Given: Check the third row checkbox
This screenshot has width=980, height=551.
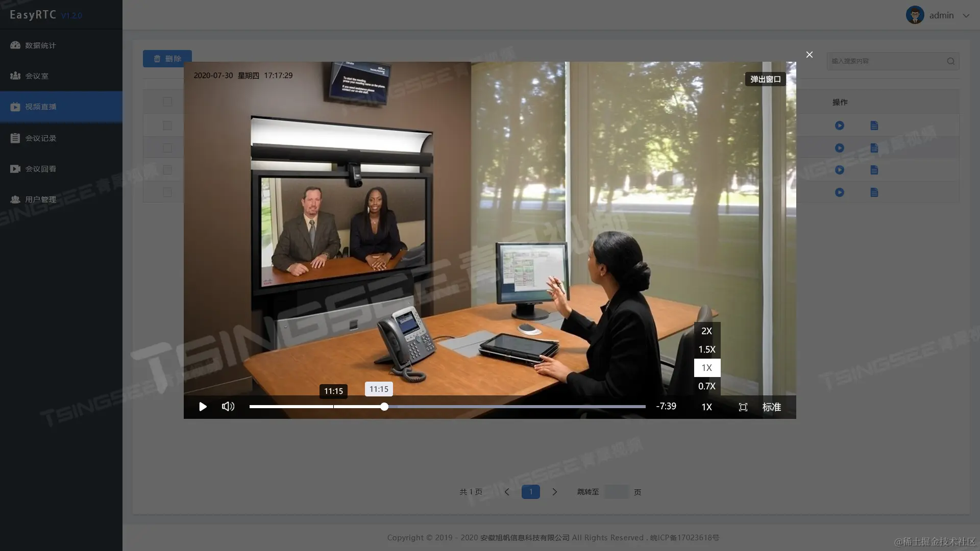Looking at the screenshot, I should pyautogui.click(x=167, y=170).
